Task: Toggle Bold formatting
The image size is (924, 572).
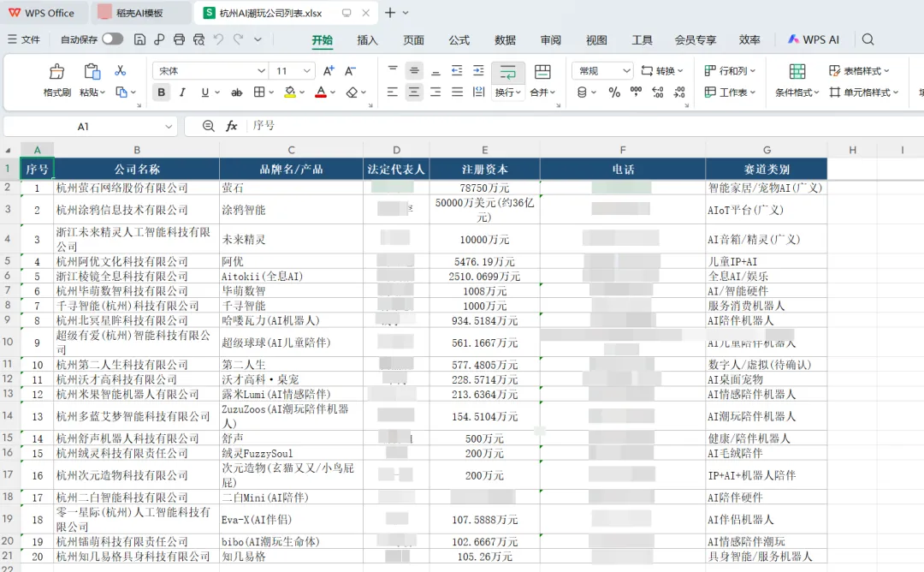Action: click(x=161, y=92)
